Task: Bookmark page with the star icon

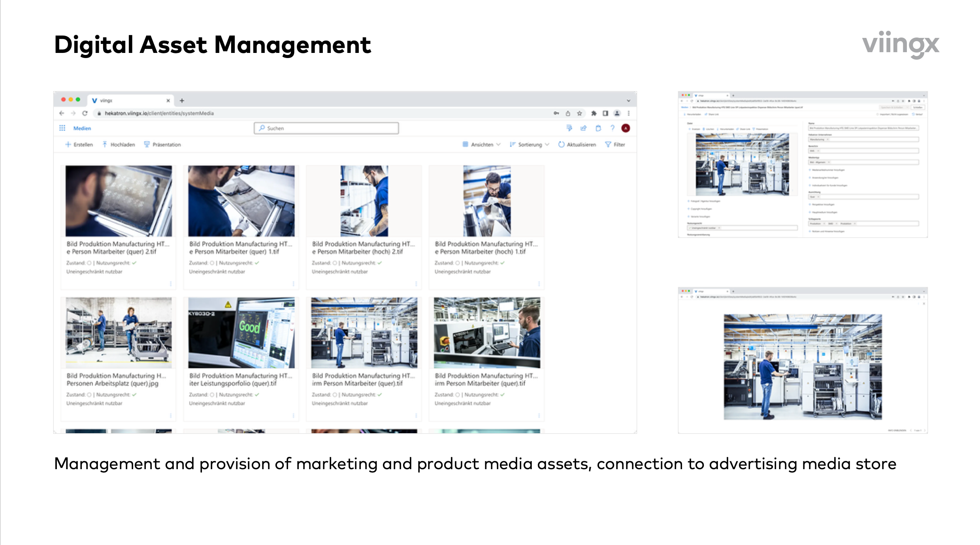Action: [x=579, y=113]
